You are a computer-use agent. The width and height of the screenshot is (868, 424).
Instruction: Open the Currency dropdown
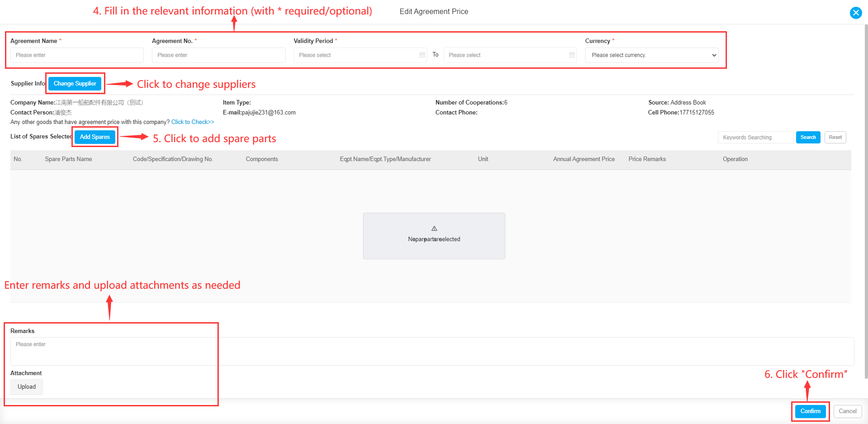click(x=652, y=55)
